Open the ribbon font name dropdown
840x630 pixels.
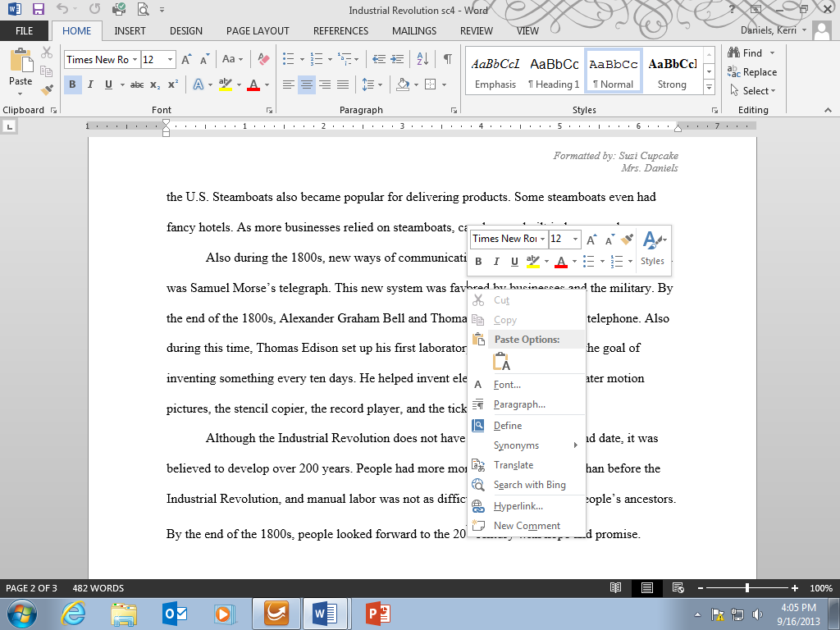(135, 59)
